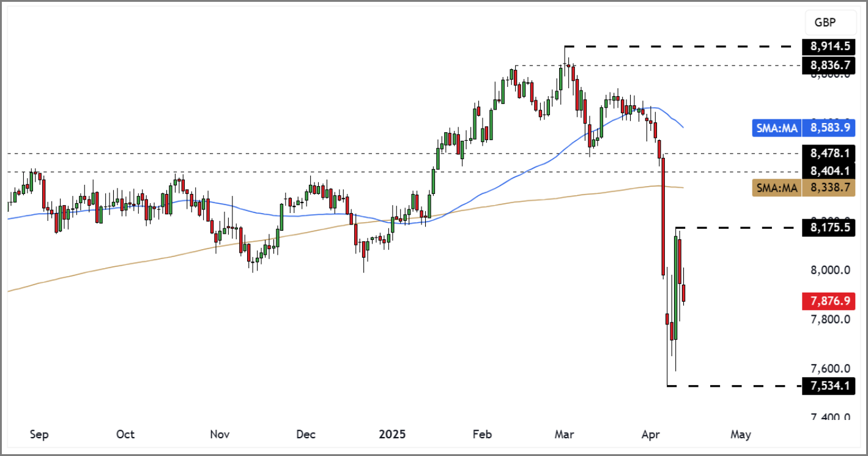Screen dimensions: 868x456
Task: Click the May label on time axis
Action: (x=741, y=435)
